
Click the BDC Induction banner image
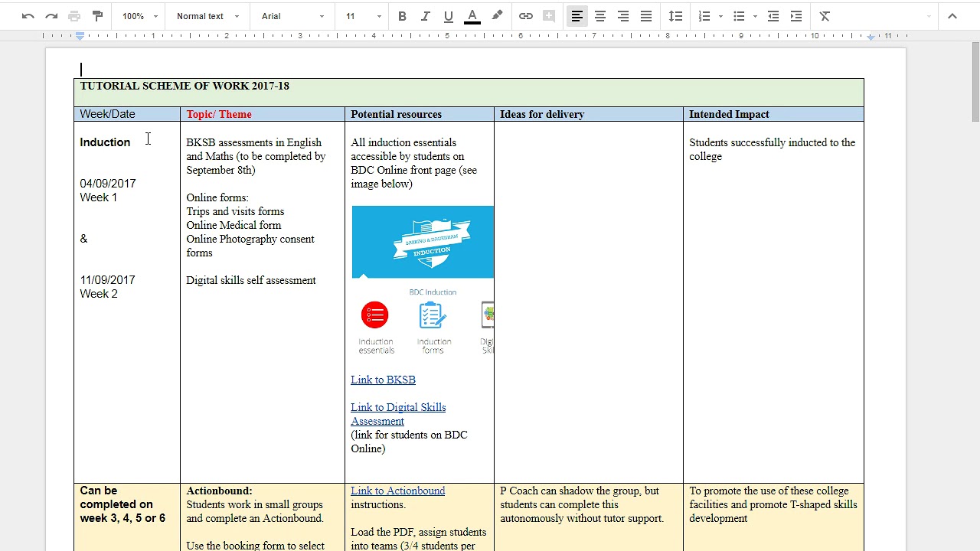pyautogui.click(x=423, y=242)
